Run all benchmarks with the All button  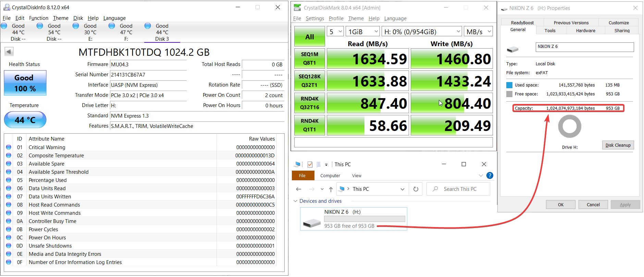[x=309, y=37]
